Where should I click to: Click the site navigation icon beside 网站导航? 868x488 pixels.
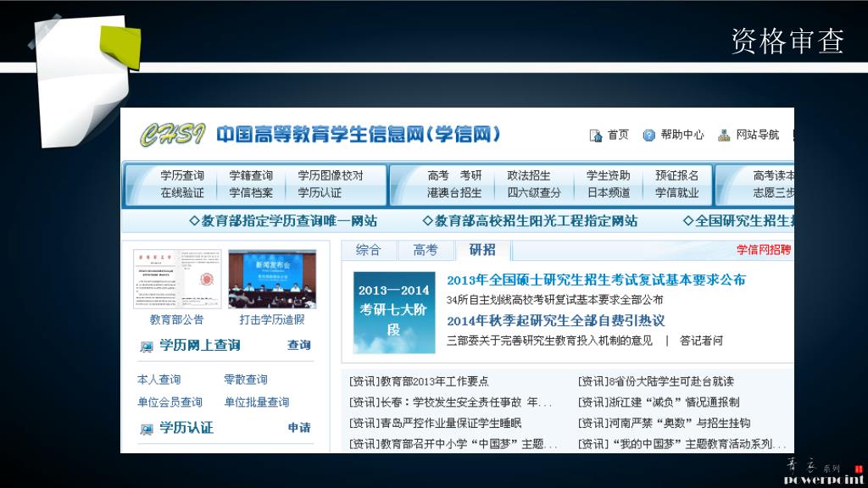724,135
